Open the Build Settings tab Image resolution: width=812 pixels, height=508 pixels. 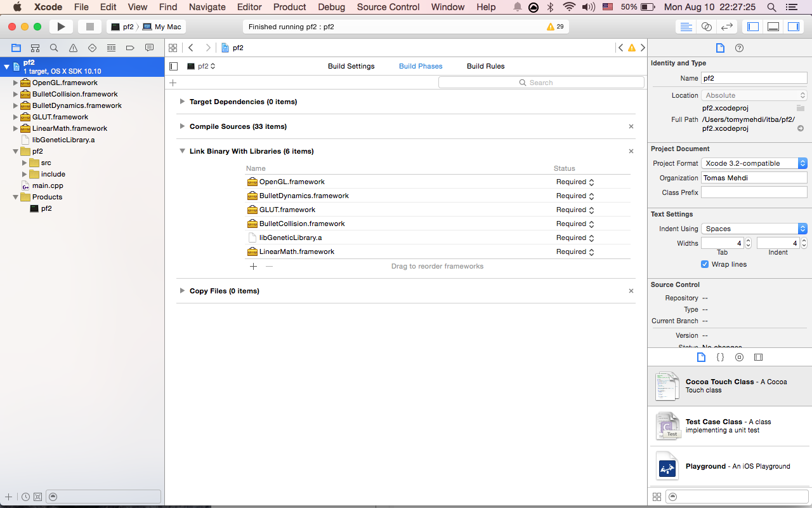[351, 66]
